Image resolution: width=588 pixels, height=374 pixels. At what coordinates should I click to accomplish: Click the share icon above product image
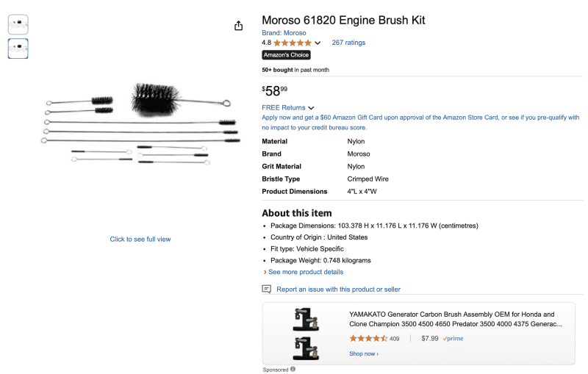coord(238,26)
